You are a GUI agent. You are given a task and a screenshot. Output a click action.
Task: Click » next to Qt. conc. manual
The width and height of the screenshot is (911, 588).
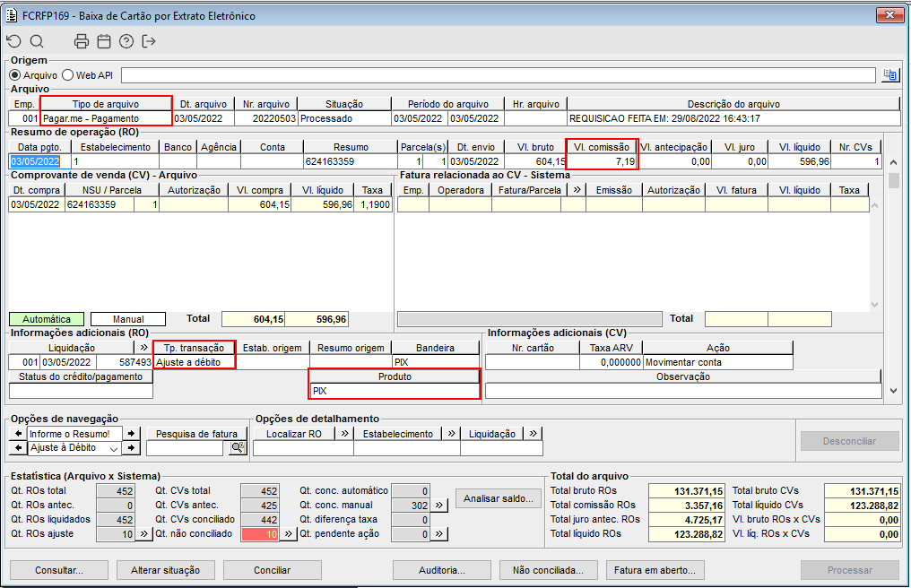439,506
